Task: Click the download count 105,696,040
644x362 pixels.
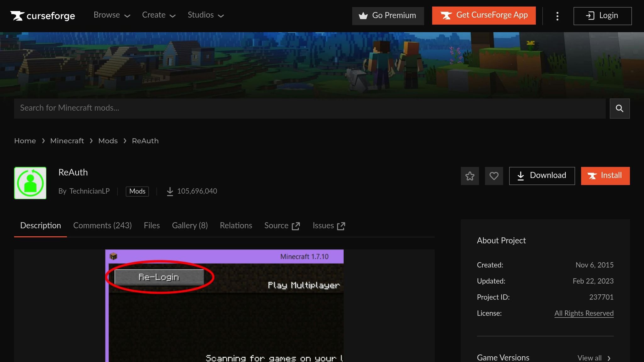Action: click(x=197, y=191)
